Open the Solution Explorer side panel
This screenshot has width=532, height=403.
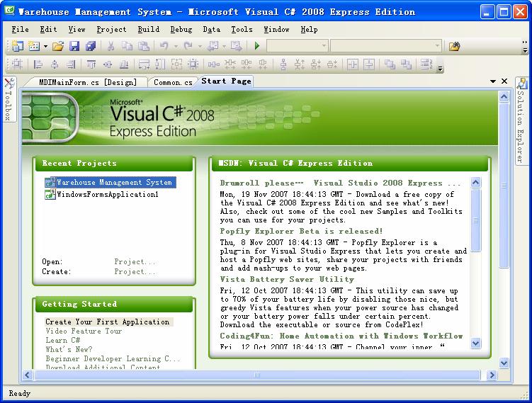coord(521,120)
